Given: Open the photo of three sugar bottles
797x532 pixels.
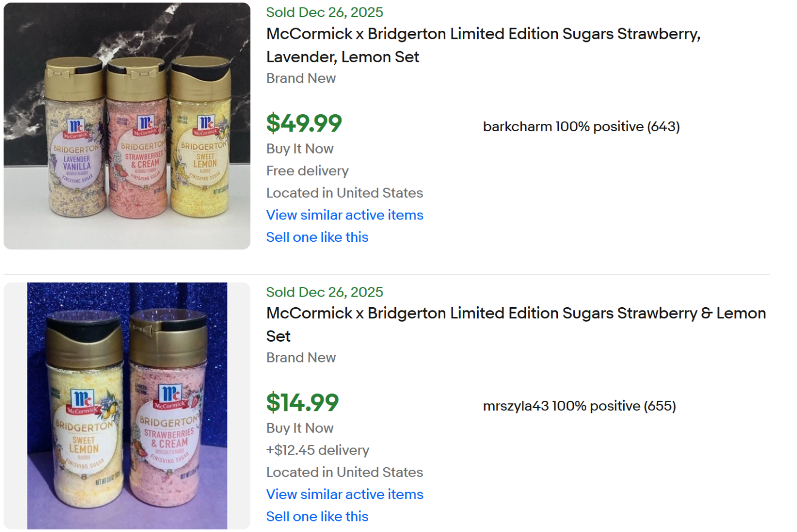Looking at the screenshot, I should pyautogui.click(x=126, y=126).
